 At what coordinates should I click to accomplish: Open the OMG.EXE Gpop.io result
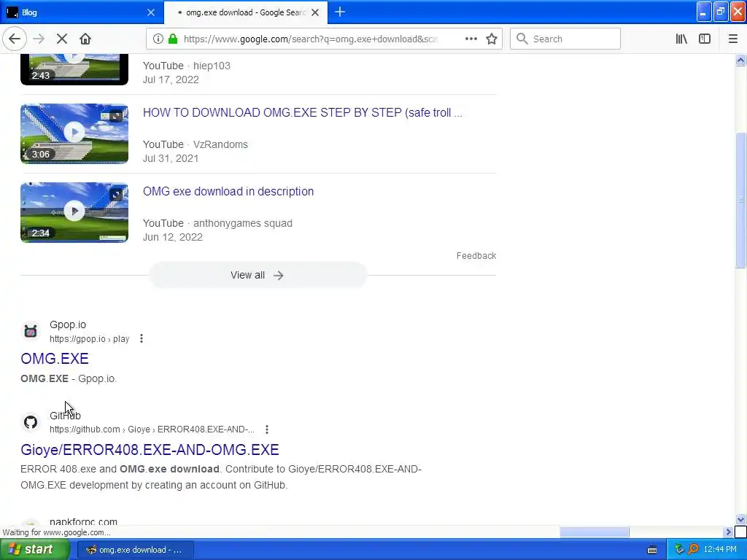point(54,359)
